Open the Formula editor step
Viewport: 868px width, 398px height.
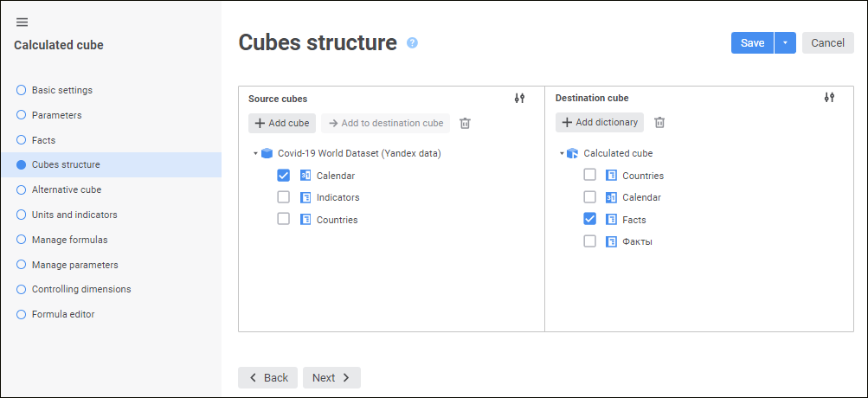coord(63,314)
